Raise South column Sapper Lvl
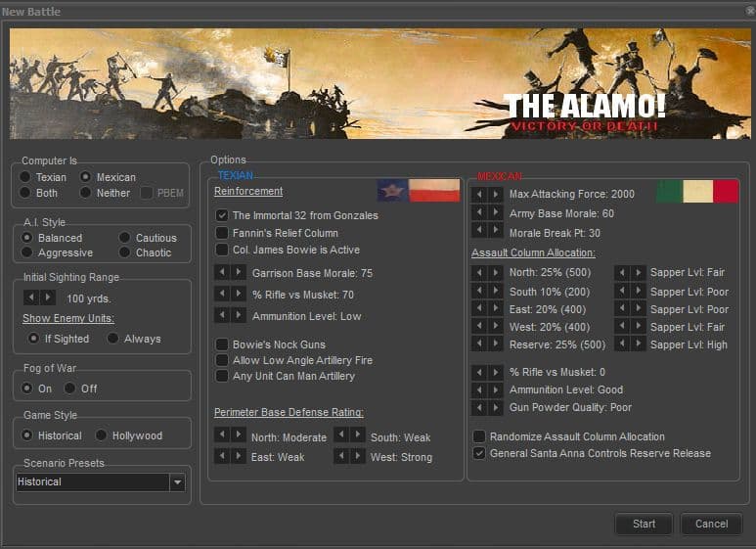The height and width of the screenshot is (549, 756). click(x=639, y=291)
